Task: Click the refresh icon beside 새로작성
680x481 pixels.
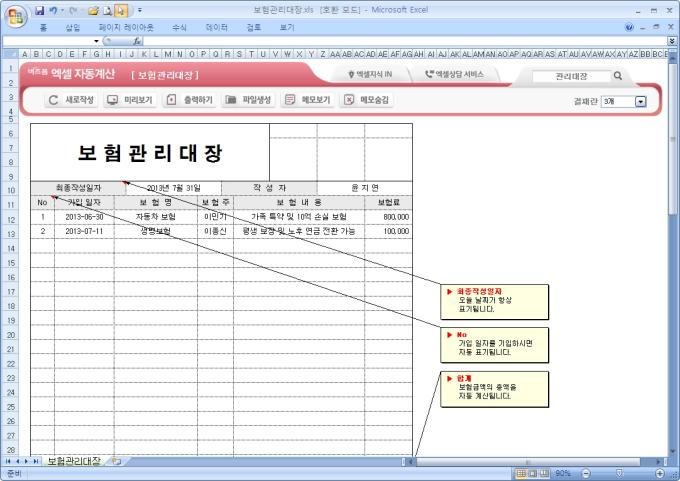Action: pos(53,100)
